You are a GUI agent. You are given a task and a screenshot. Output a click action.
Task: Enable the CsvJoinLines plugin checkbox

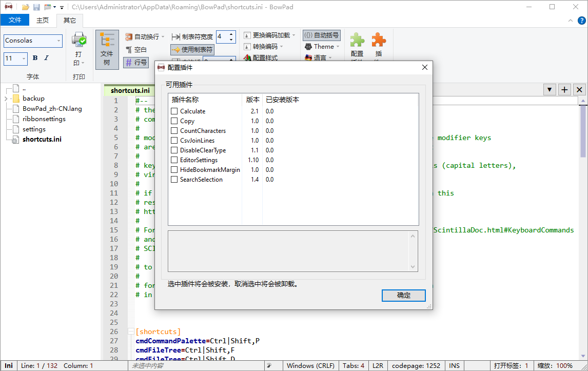pos(174,141)
